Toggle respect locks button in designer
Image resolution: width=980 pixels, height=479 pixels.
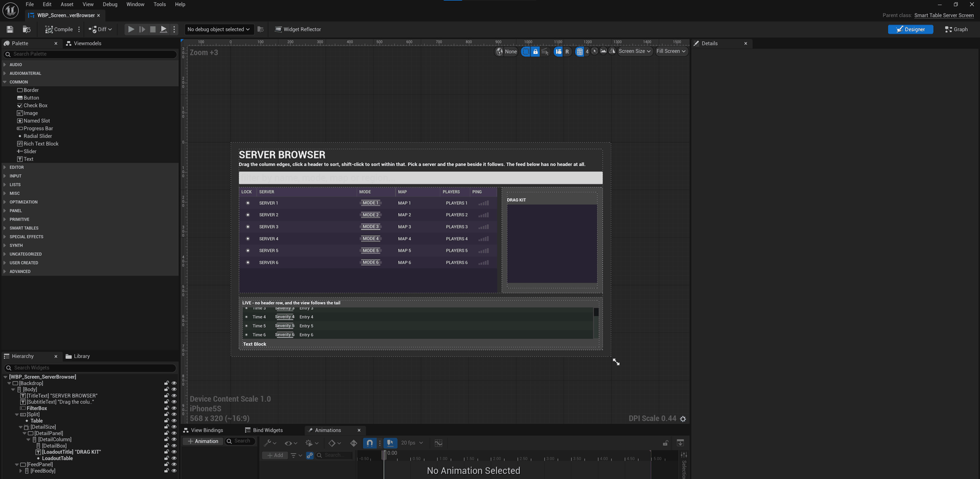[x=535, y=51]
